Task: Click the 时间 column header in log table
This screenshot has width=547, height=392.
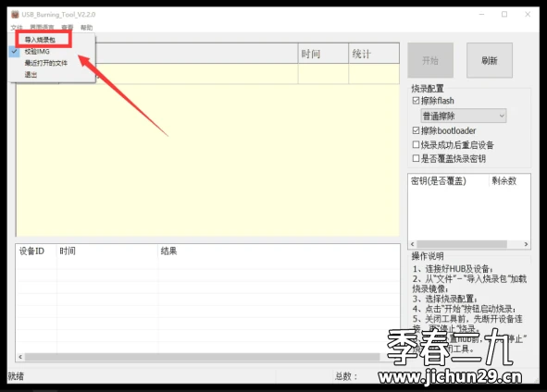Action: pos(107,251)
